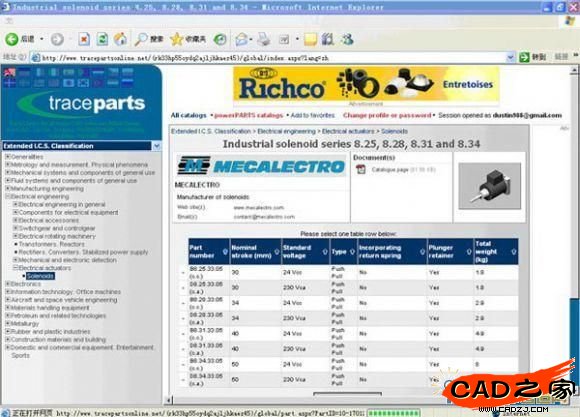This screenshot has width=580, height=417.
Task: Click the green Go arrow button
Action: 524,57
